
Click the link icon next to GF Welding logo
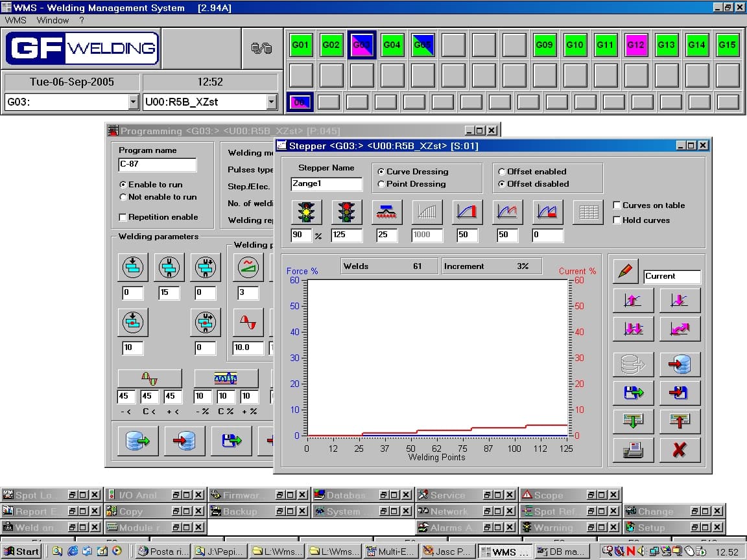(261, 48)
